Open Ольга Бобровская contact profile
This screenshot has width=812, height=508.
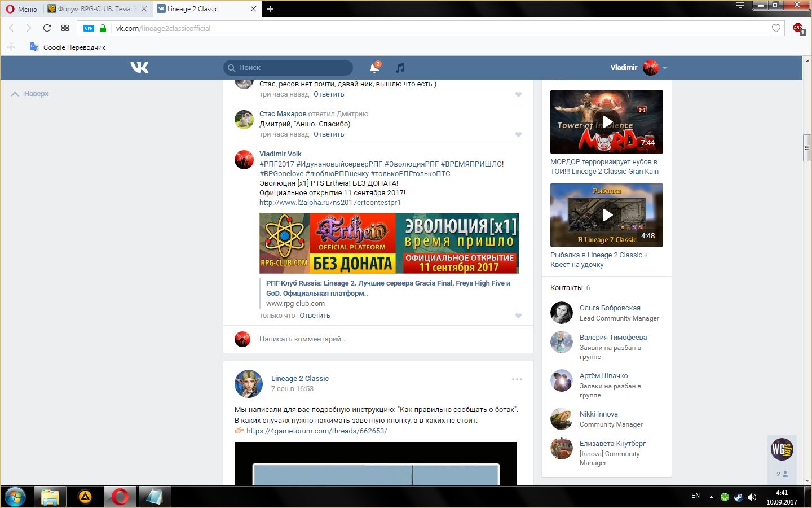[x=610, y=308]
